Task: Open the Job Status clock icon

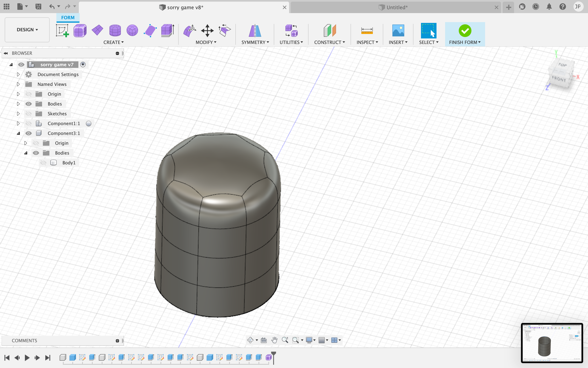Action: (536, 7)
